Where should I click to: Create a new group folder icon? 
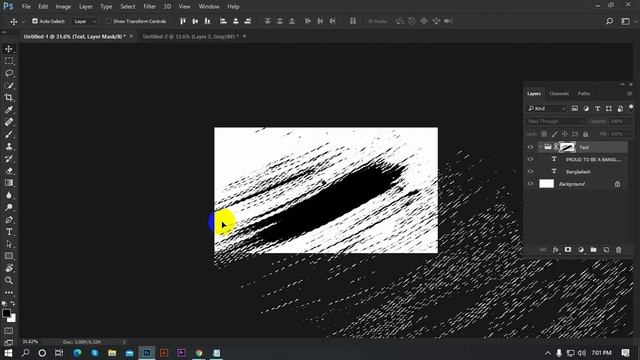coord(593,250)
